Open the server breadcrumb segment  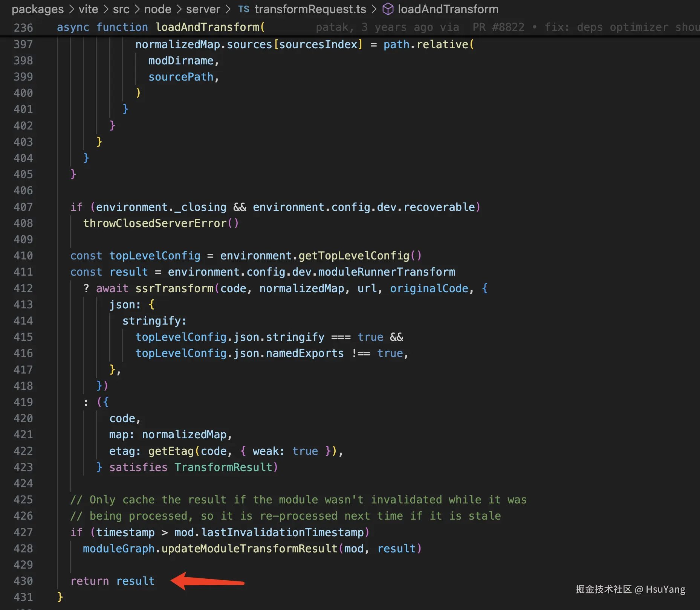(x=203, y=9)
